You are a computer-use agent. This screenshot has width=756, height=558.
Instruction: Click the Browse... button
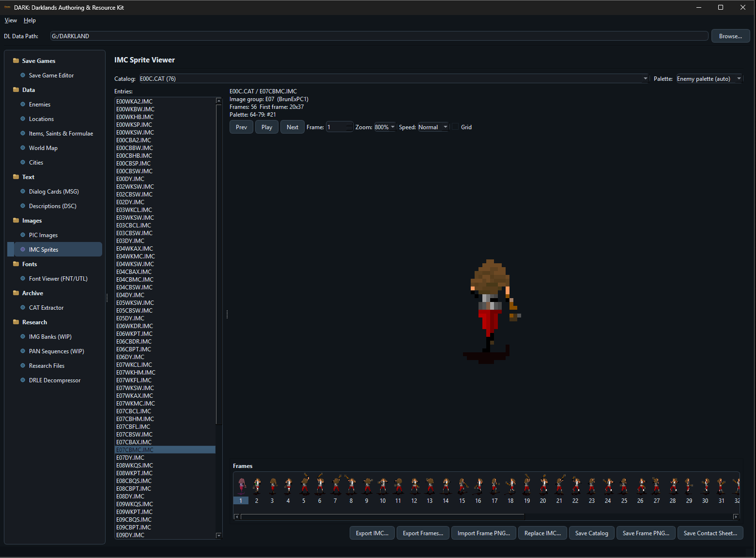tap(730, 36)
